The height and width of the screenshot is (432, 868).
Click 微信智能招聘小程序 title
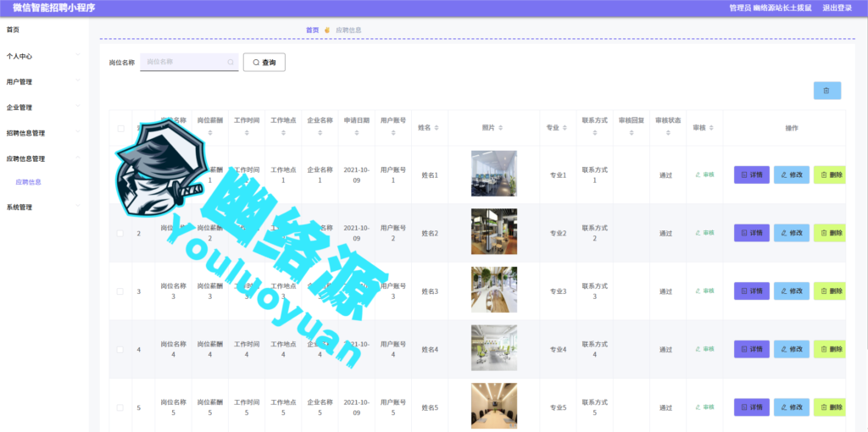pos(53,8)
